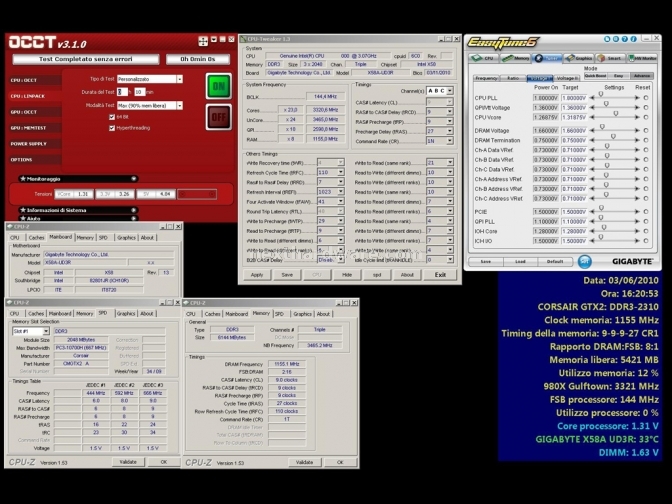Screen dimensions: 672x504
Task: Click the EasyTune6 blue info icon
Action: click(x=633, y=39)
